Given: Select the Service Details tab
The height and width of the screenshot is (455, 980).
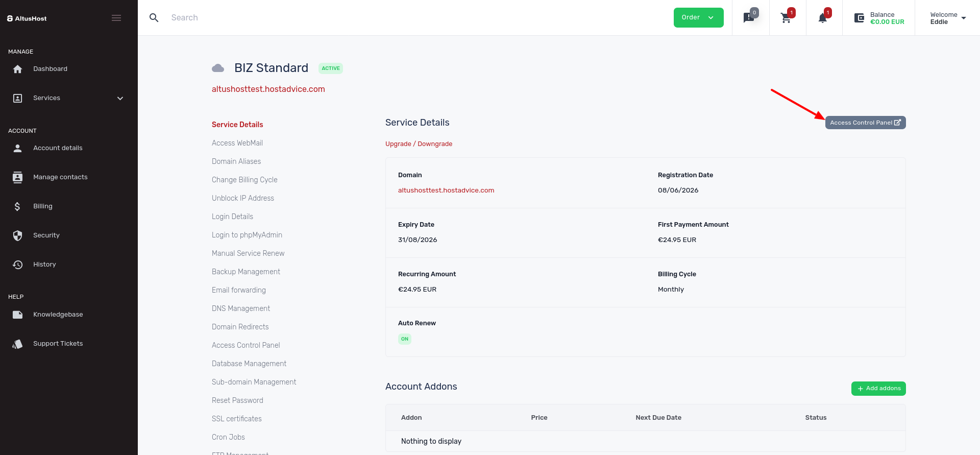Looking at the screenshot, I should tap(237, 125).
